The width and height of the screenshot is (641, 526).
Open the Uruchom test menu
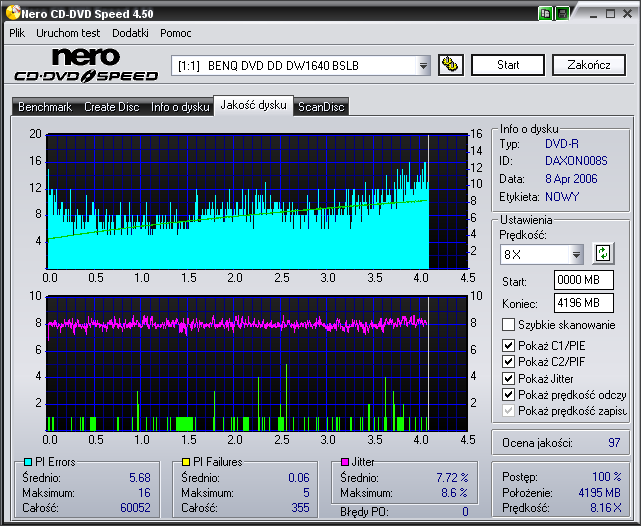click(x=68, y=33)
